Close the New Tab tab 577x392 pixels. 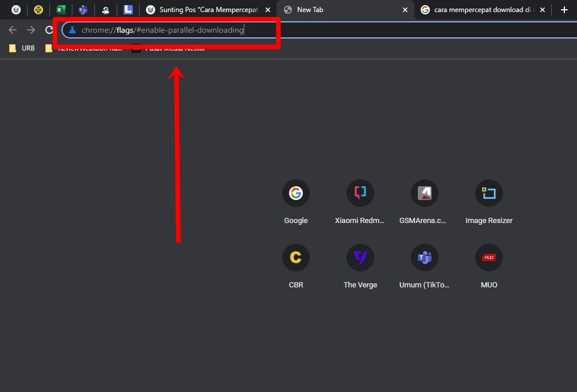pos(405,10)
